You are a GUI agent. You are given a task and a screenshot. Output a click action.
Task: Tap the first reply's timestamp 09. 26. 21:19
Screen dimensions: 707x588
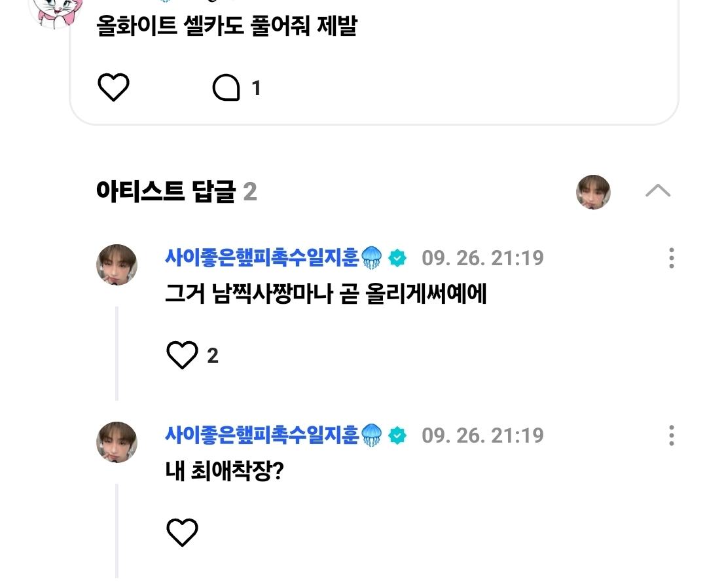click(482, 258)
